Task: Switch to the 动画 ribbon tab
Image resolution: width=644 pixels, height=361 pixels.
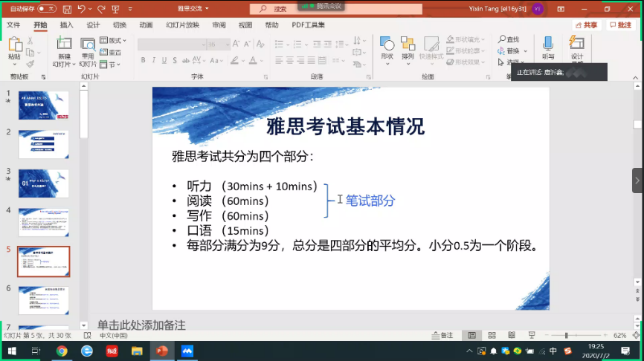Action: [x=146, y=25]
